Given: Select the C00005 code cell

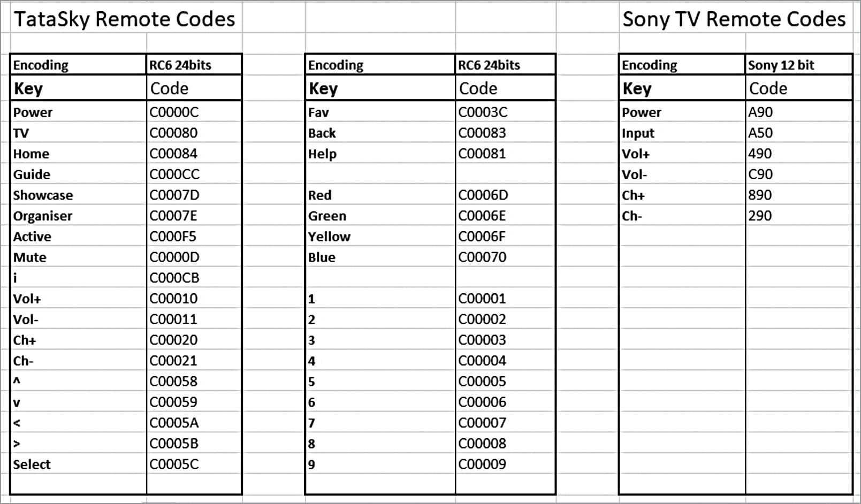Looking at the screenshot, I should 482,381.
